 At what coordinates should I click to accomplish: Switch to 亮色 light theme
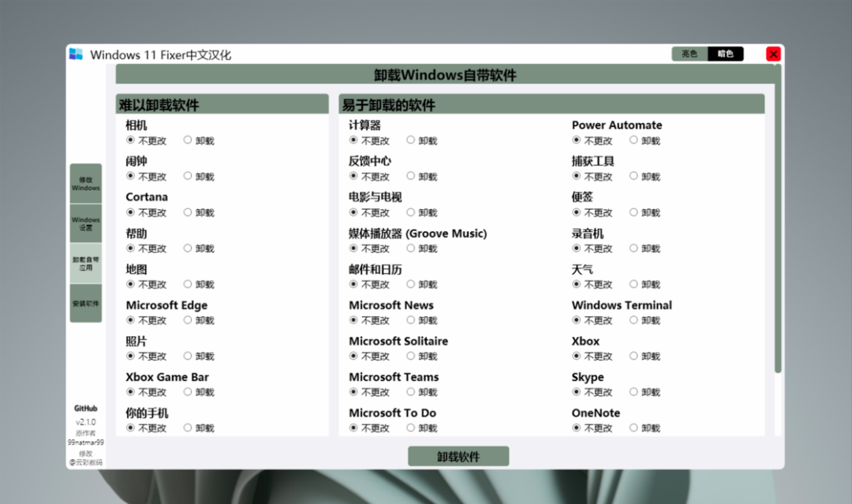[688, 54]
